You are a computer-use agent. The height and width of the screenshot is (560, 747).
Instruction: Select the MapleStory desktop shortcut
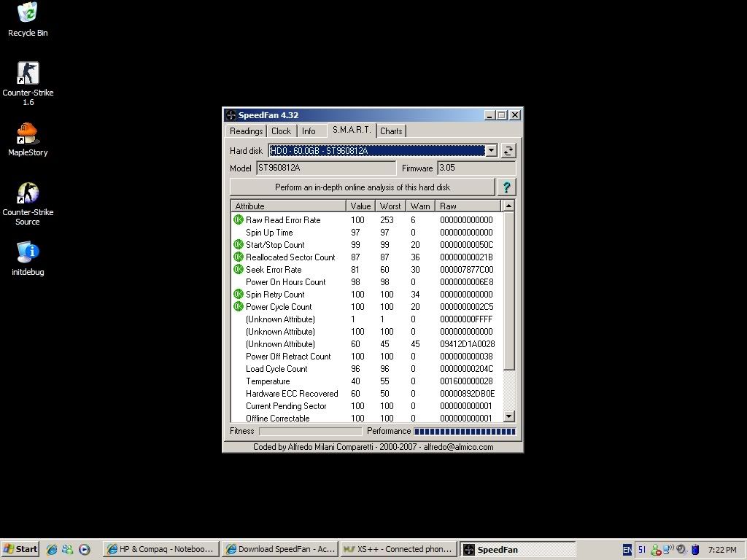coord(28,139)
